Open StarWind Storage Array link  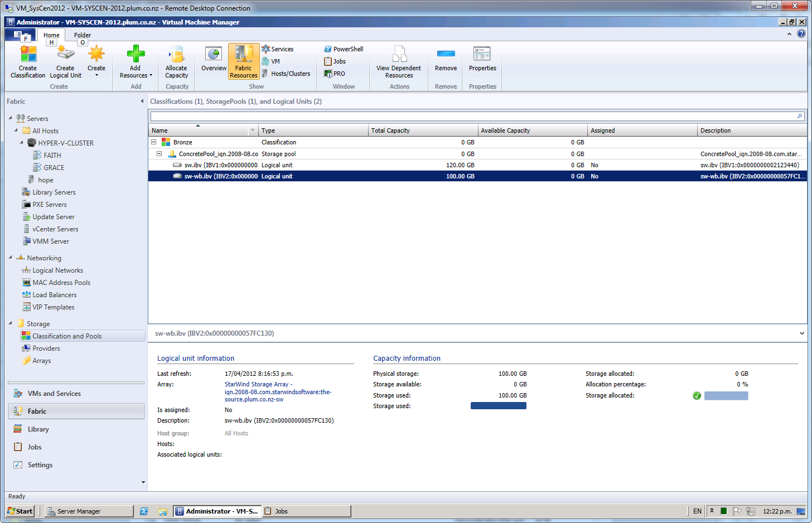(278, 392)
